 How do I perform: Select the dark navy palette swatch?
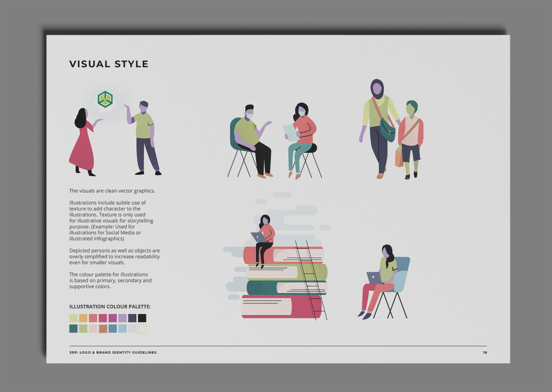click(x=132, y=318)
